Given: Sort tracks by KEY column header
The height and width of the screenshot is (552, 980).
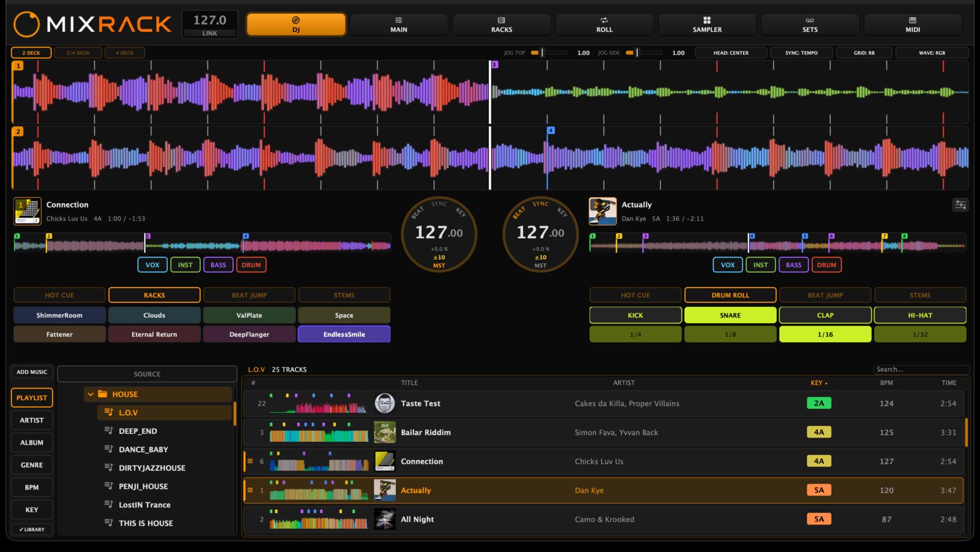Looking at the screenshot, I should [819, 383].
